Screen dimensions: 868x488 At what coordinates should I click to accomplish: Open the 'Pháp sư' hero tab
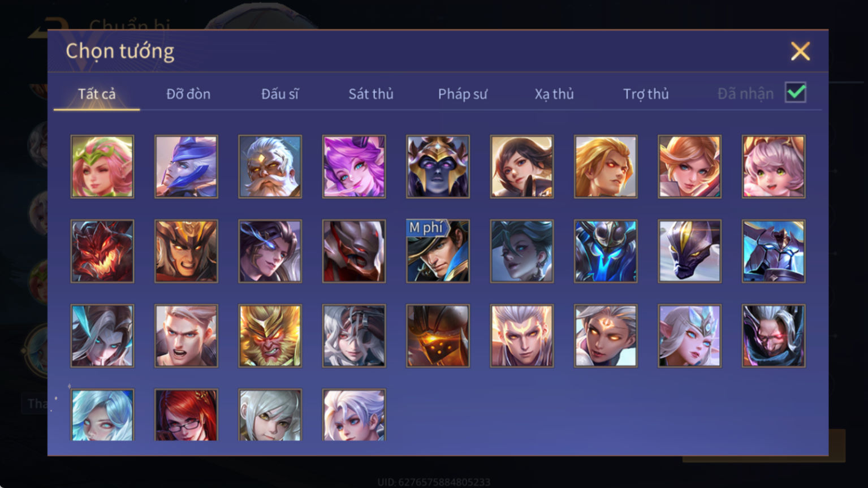pos(463,94)
